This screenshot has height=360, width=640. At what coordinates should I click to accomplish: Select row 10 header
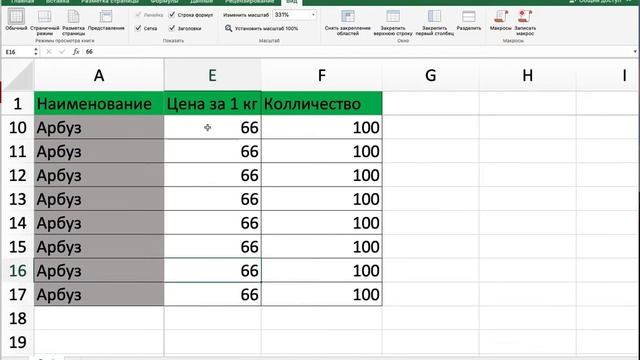[18, 127]
